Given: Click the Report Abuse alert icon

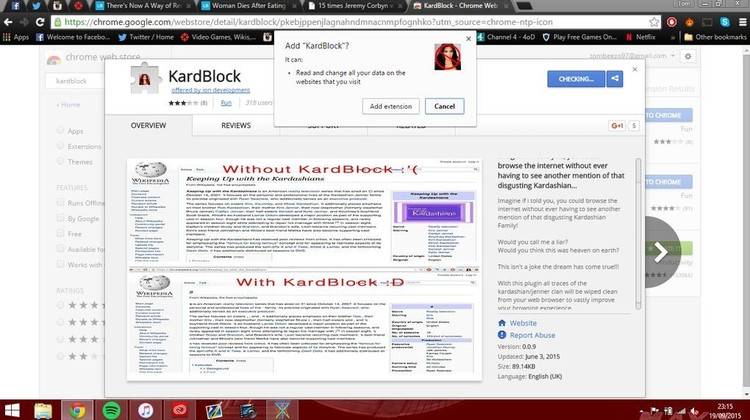Looking at the screenshot, I should 502,335.
